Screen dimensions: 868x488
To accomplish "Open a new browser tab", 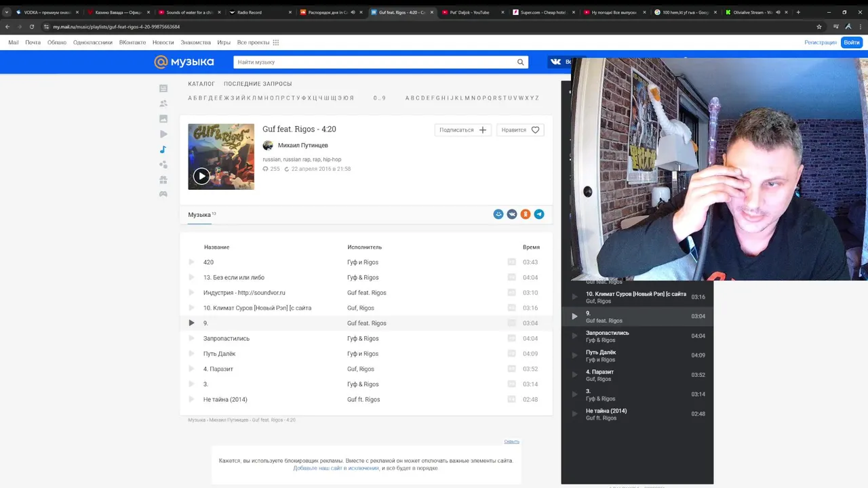I will (x=798, y=12).
